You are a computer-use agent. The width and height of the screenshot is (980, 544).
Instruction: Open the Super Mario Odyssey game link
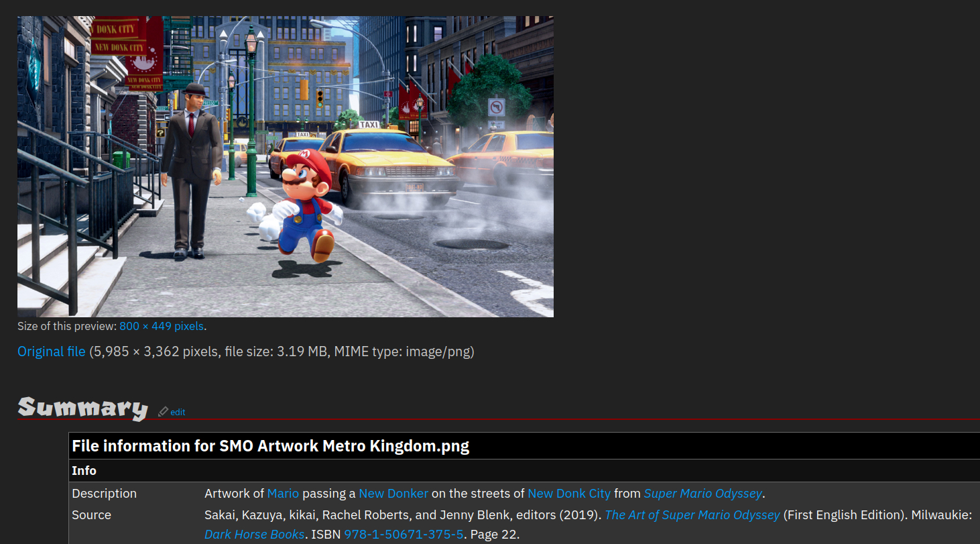702,494
